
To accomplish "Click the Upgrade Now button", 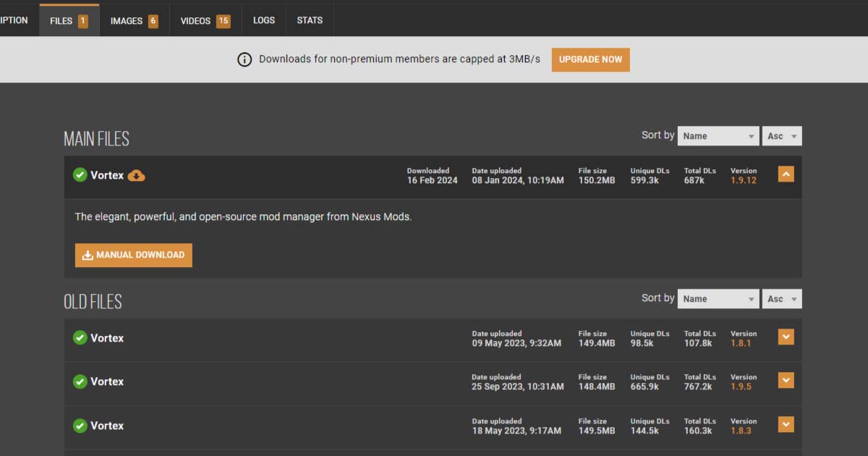I will [591, 59].
